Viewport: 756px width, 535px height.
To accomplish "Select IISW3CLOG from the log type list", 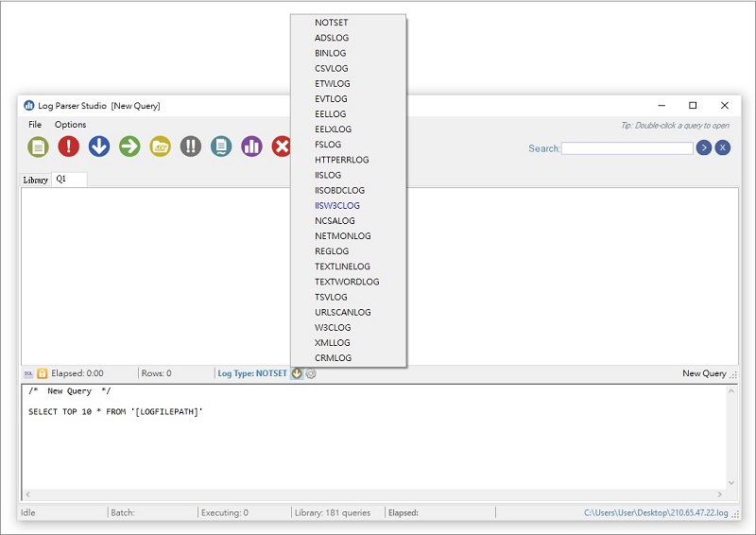I will 337,205.
